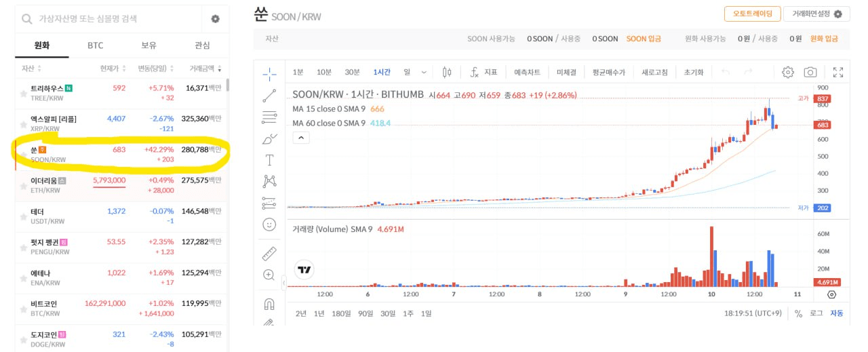Switch to 관심 favorites tab
Image resolution: width=868 pixels, height=352 pixels.
pyautogui.click(x=202, y=45)
